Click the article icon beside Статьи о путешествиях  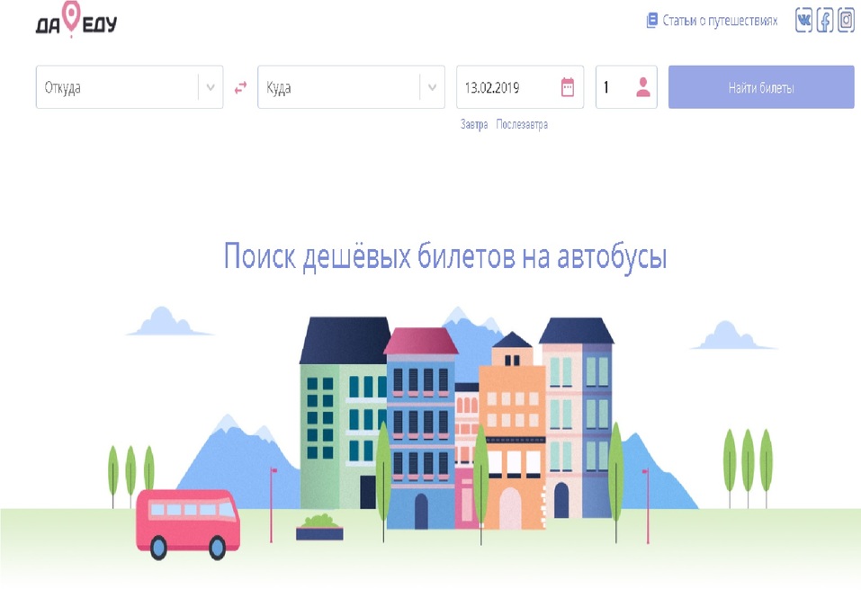tap(652, 19)
